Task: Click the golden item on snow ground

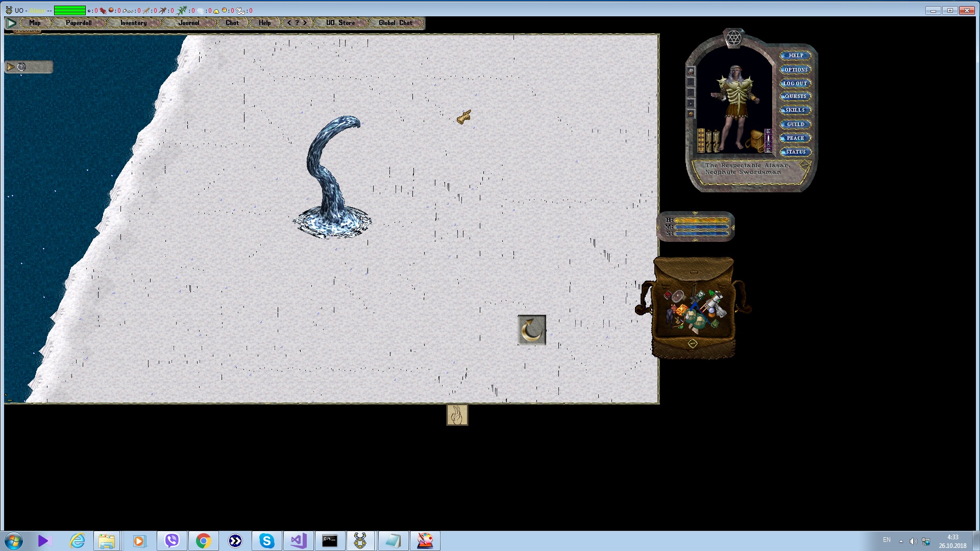Action: [x=464, y=117]
